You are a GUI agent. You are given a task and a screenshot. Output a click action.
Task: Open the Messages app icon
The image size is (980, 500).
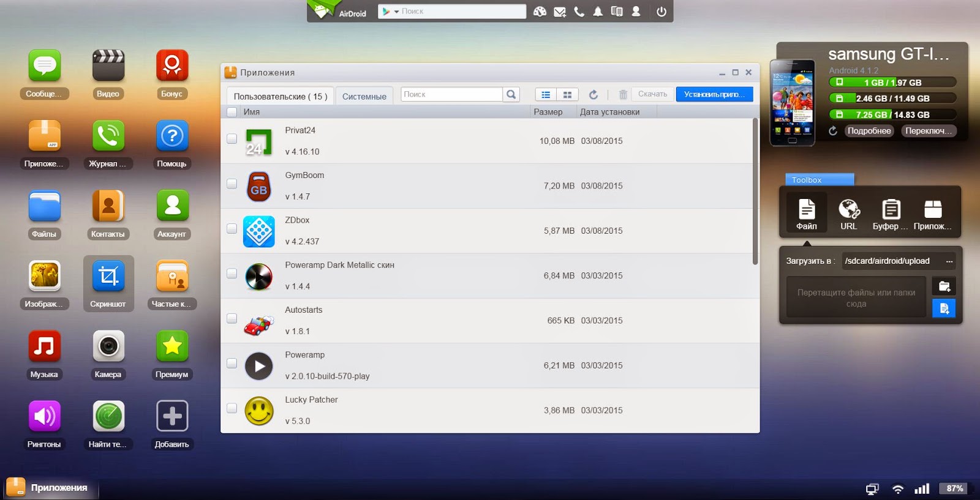pyautogui.click(x=44, y=65)
